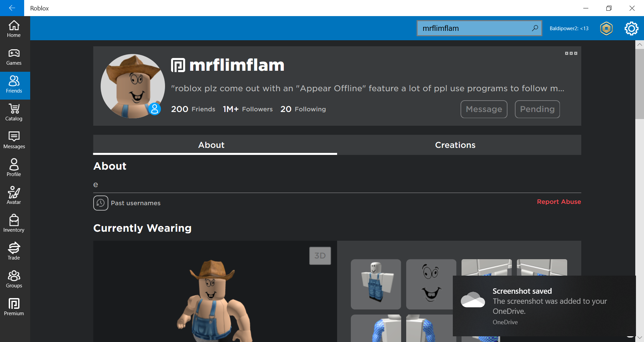The image size is (644, 342).
Task: Click the scrollbar up arrow
Action: tap(640, 45)
